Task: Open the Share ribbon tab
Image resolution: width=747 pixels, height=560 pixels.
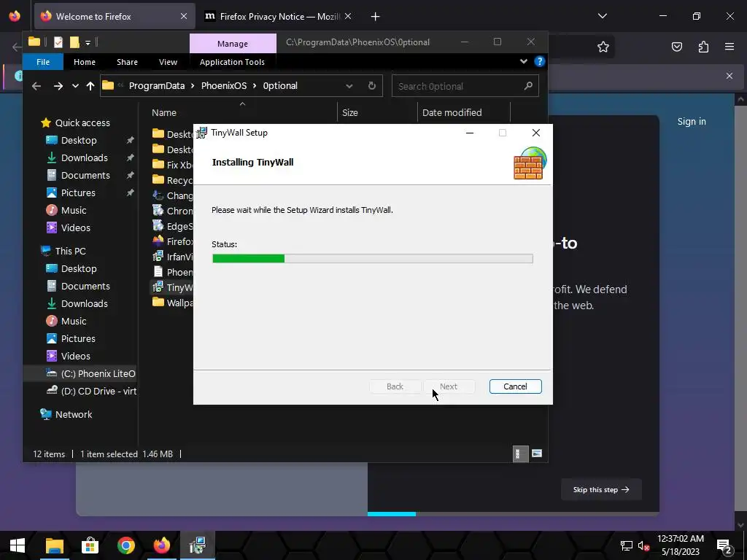Action: 127,62
